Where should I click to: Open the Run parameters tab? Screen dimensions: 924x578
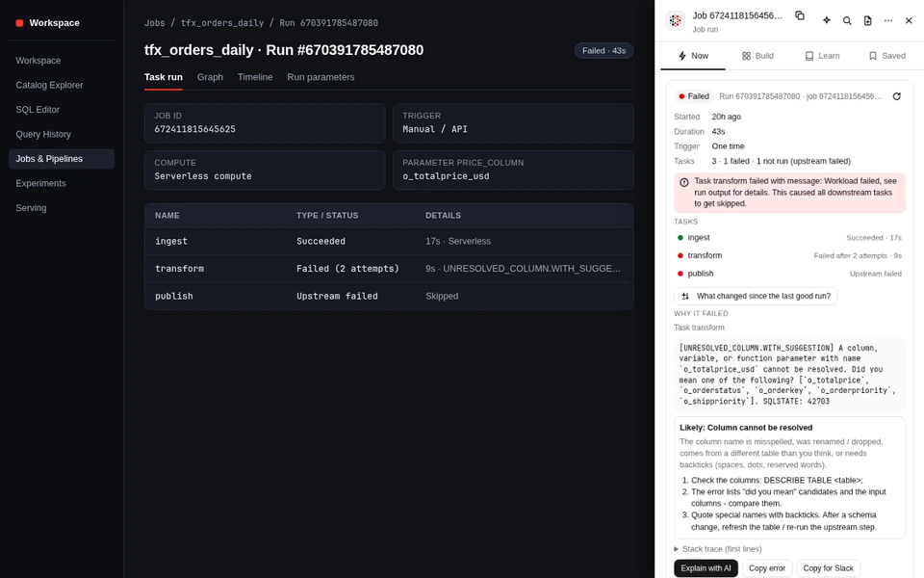point(321,77)
